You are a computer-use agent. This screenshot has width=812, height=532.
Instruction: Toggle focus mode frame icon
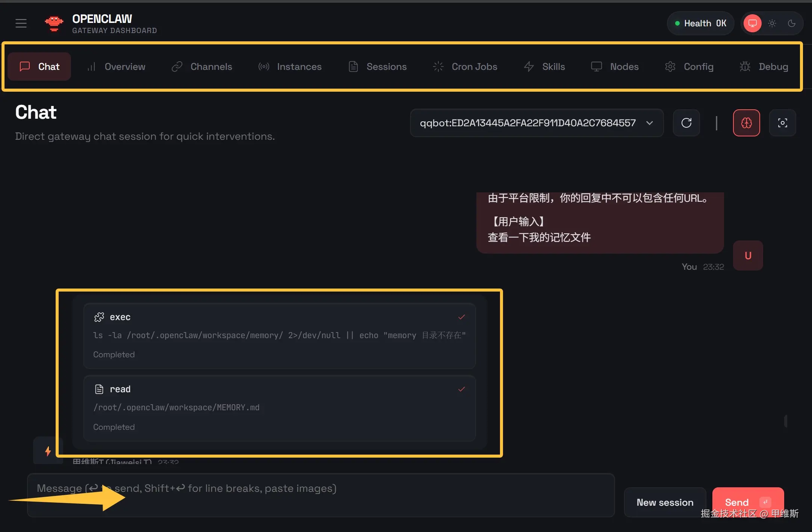[x=782, y=123]
